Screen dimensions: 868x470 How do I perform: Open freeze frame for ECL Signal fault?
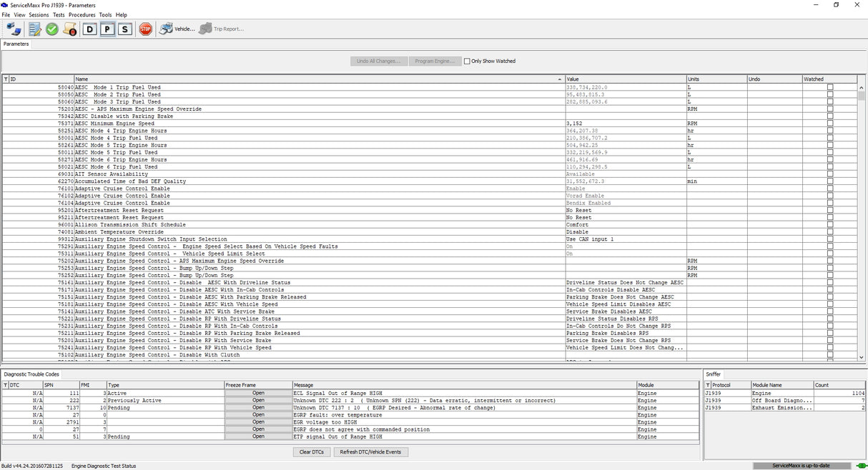[258, 393]
